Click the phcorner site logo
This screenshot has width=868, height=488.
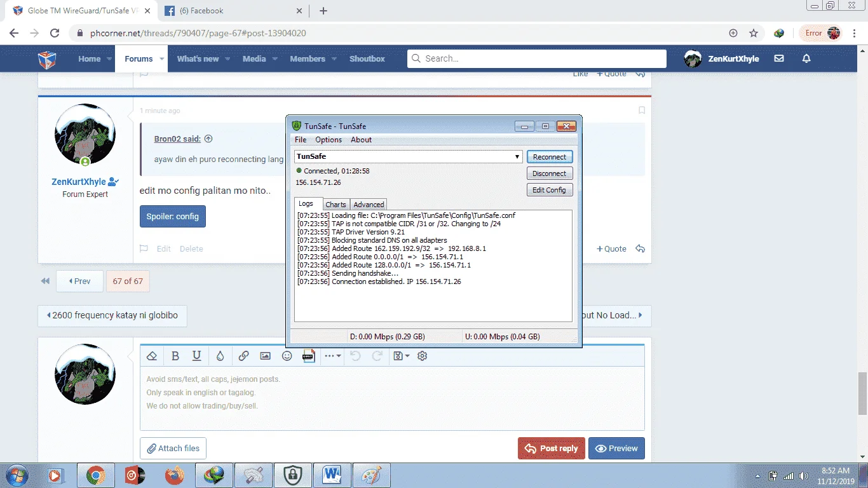click(47, 59)
